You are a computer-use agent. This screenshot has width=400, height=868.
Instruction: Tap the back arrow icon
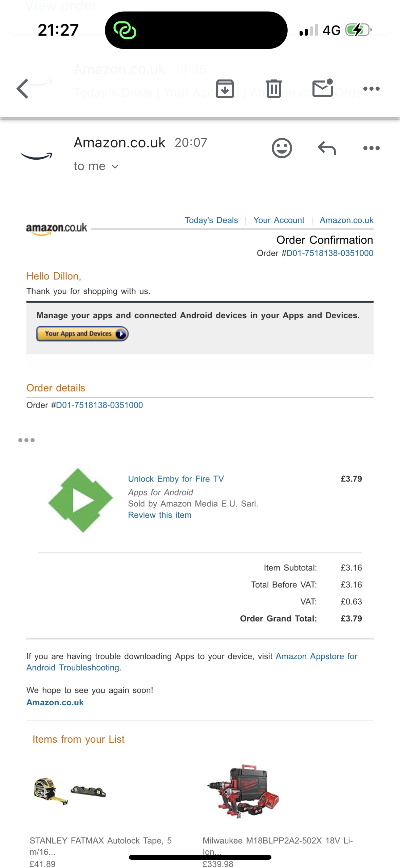coord(23,89)
